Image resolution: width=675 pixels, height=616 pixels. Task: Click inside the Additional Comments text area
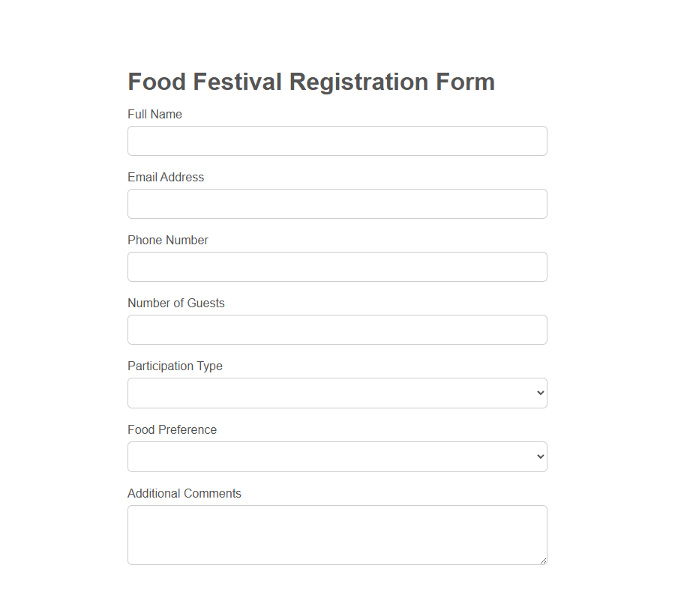click(337, 534)
